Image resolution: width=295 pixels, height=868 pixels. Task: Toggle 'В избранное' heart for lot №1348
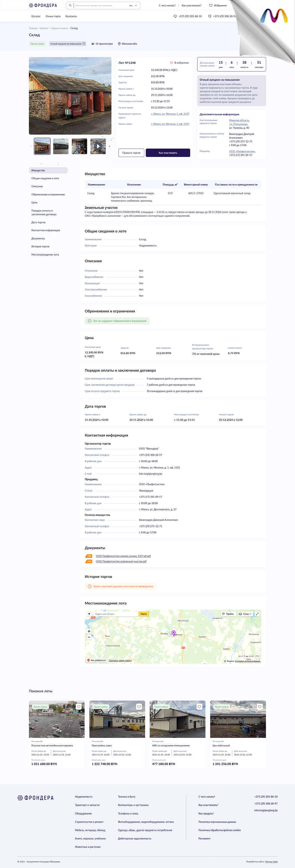pos(171,63)
